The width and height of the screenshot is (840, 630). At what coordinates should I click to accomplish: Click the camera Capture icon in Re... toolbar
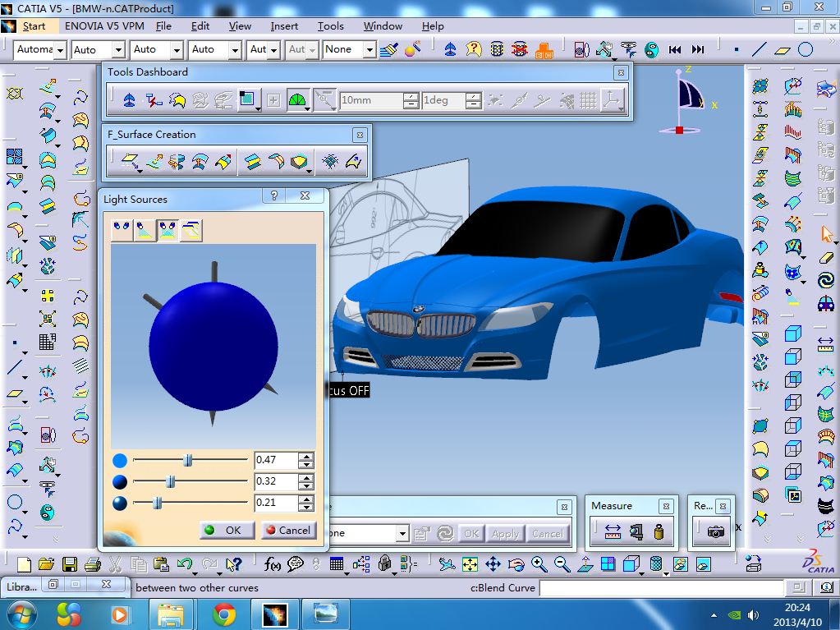[x=715, y=531]
